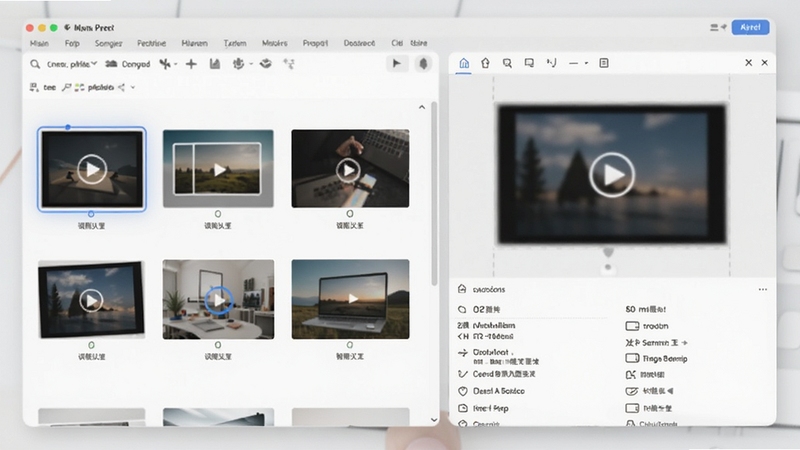This screenshot has width=800, height=450.
Task: Toggle the circle under the split-screen meadow thumbnail
Action: coord(218,214)
